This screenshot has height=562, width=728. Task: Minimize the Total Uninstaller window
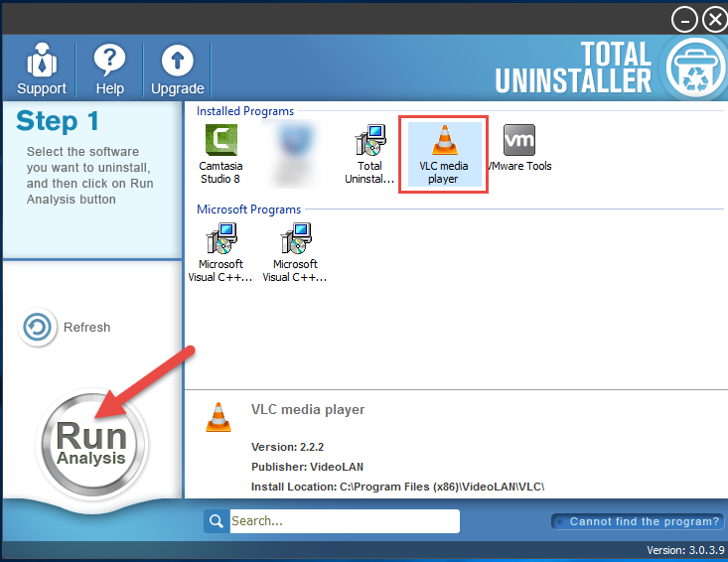pyautogui.click(x=684, y=20)
